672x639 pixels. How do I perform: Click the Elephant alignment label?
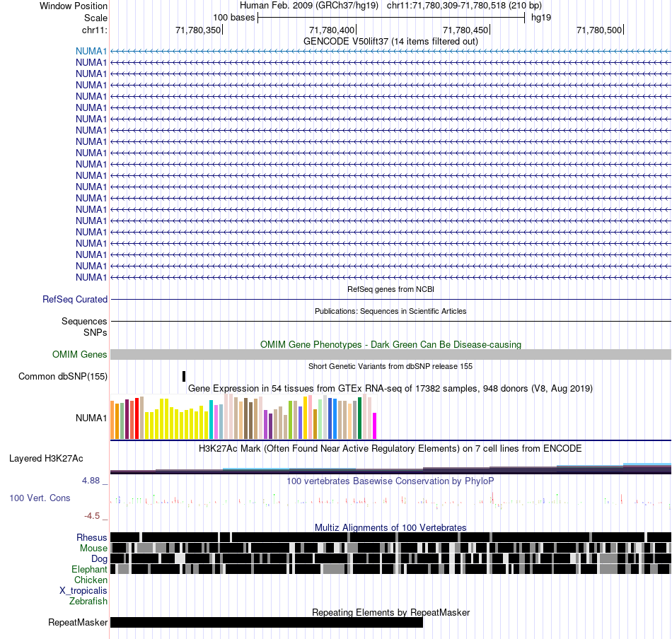coord(89,569)
